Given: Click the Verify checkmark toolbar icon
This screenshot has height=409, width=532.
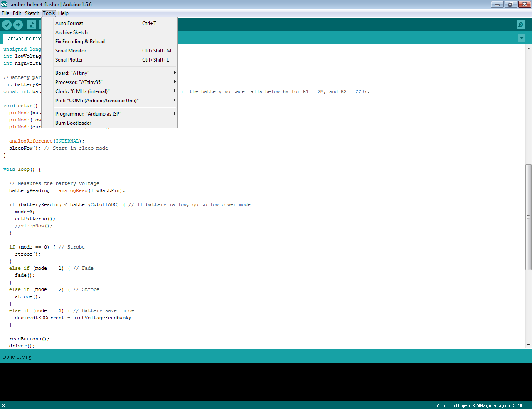Looking at the screenshot, I should pyautogui.click(x=7, y=25).
